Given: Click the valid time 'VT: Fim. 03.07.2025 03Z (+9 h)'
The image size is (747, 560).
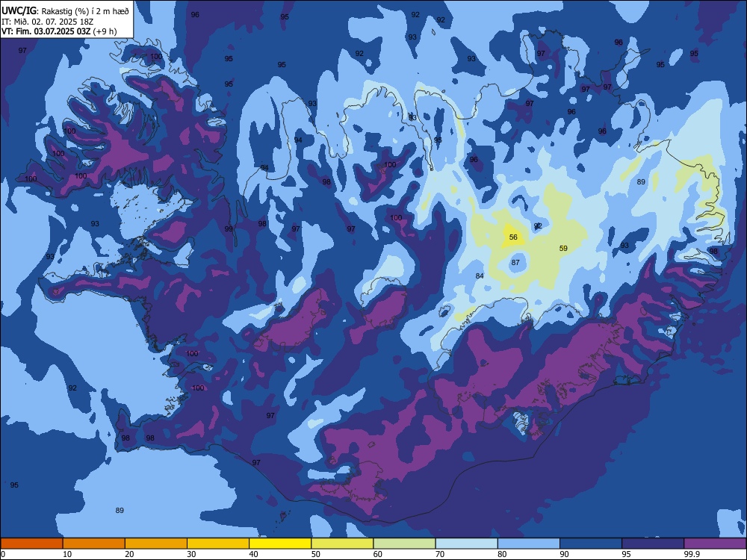Looking at the screenshot, I should pyautogui.click(x=59, y=31).
